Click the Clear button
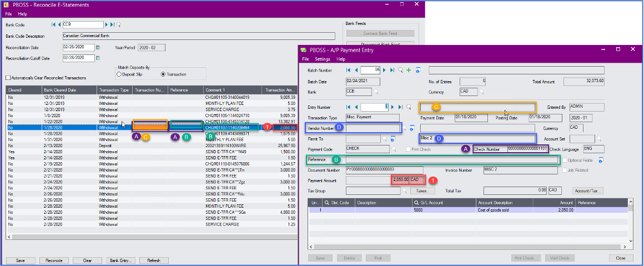Viewport: 644px width, 266px height. (x=87, y=260)
